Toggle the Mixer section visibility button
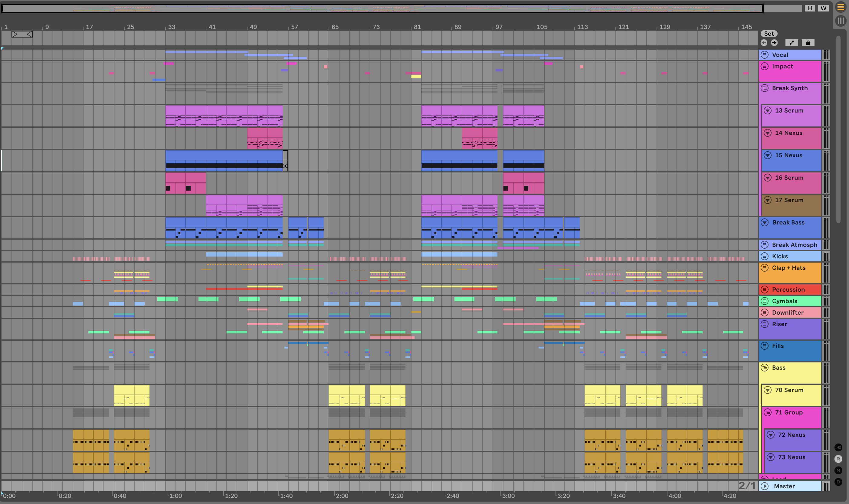 pos(838,470)
